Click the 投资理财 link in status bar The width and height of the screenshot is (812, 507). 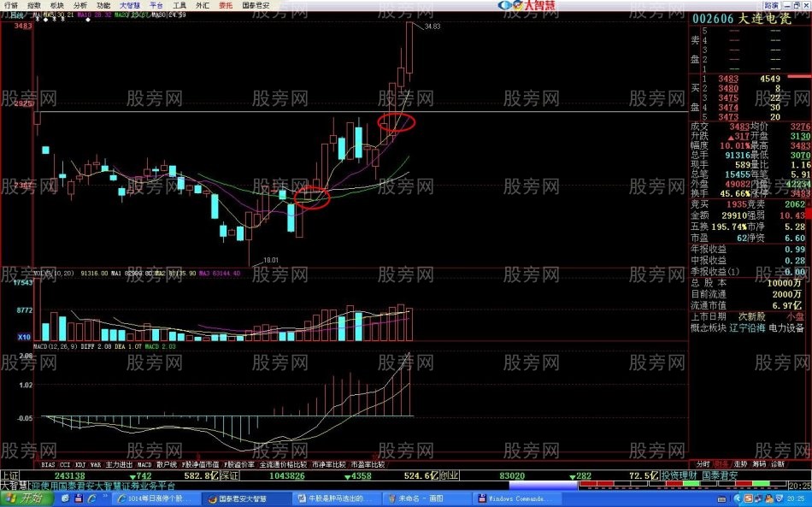click(x=679, y=475)
